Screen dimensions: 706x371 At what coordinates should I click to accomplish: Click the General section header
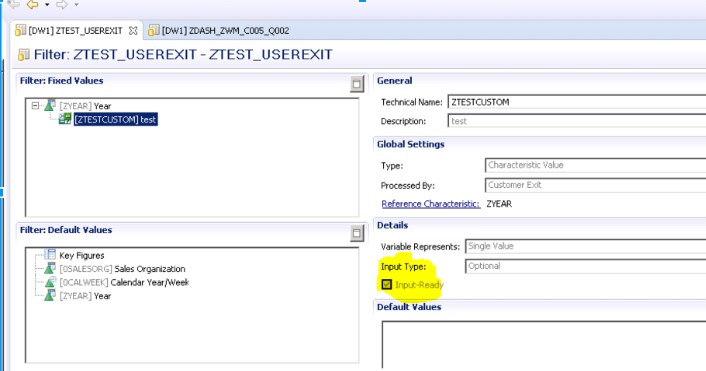pyautogui.click(x=394, y=81)
